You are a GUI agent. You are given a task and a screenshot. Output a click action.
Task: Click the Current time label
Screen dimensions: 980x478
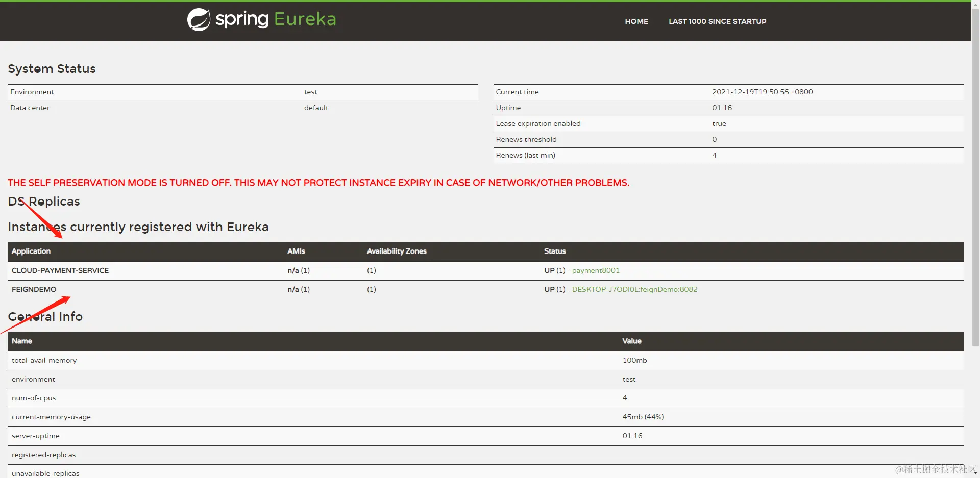pos(517,92)
